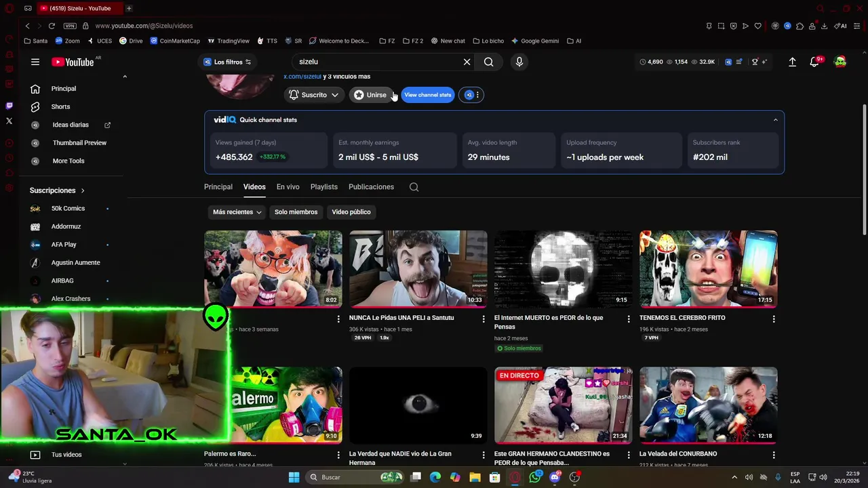Show hidden system tray icons chevron
868x488 pixels.
click(734, 477)
